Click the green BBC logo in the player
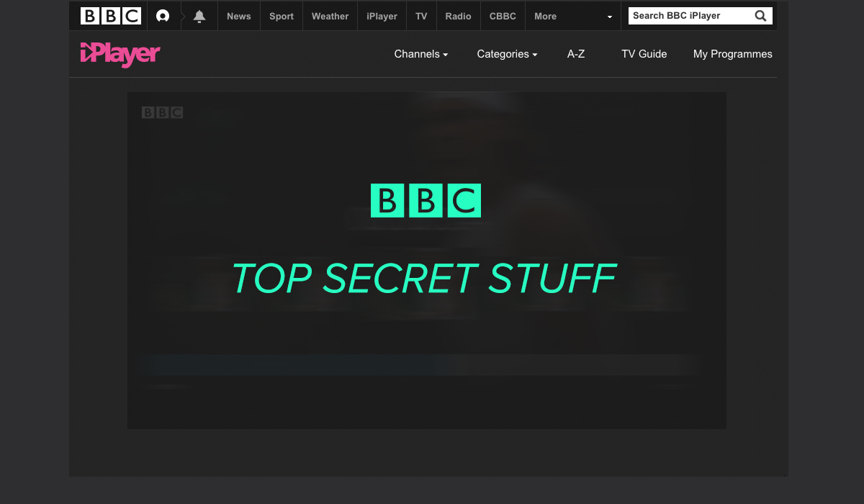Screen dimensions: 864x504 pos(426,201)
